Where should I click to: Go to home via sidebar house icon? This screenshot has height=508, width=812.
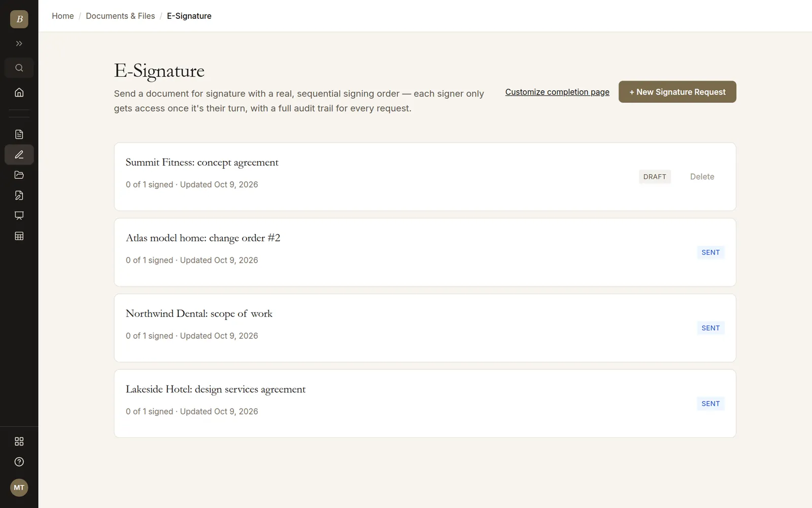click(19, 92)
